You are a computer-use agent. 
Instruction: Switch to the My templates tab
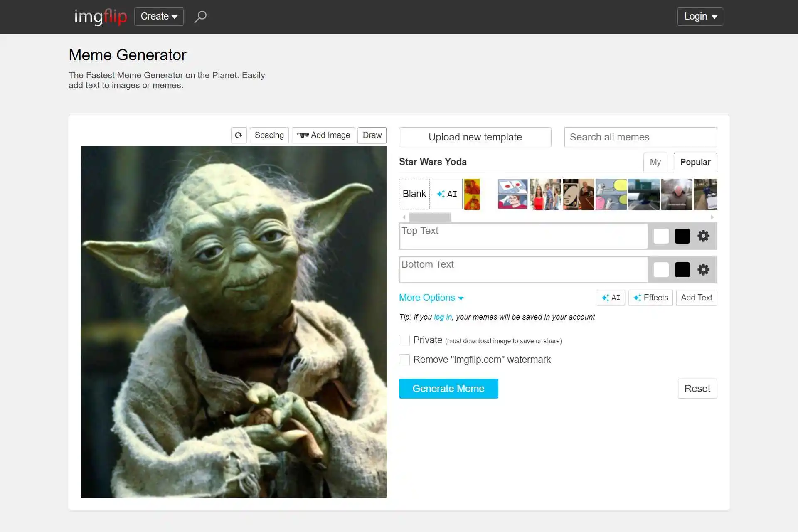click(655, 162)
